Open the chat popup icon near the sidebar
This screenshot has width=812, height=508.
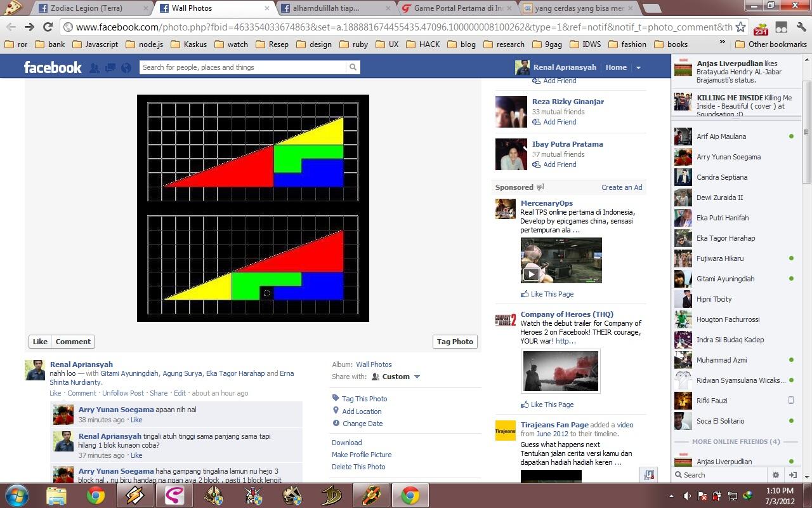coord(648,474)
